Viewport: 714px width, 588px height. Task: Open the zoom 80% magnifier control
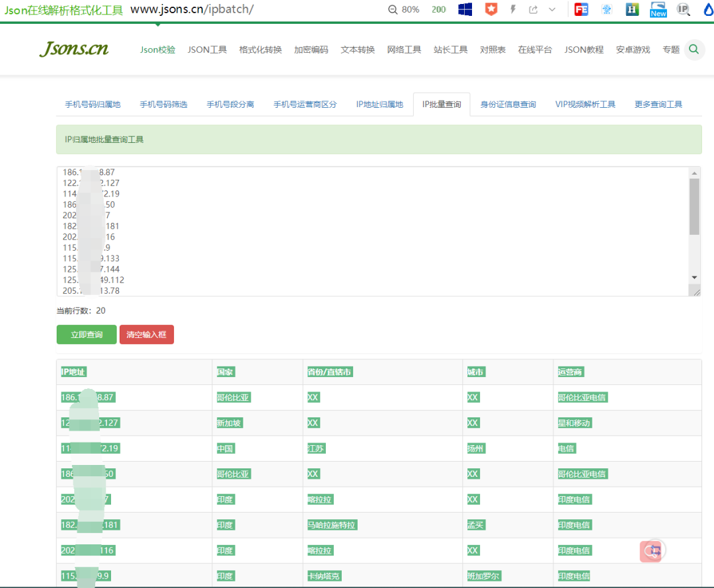[403, 9]
